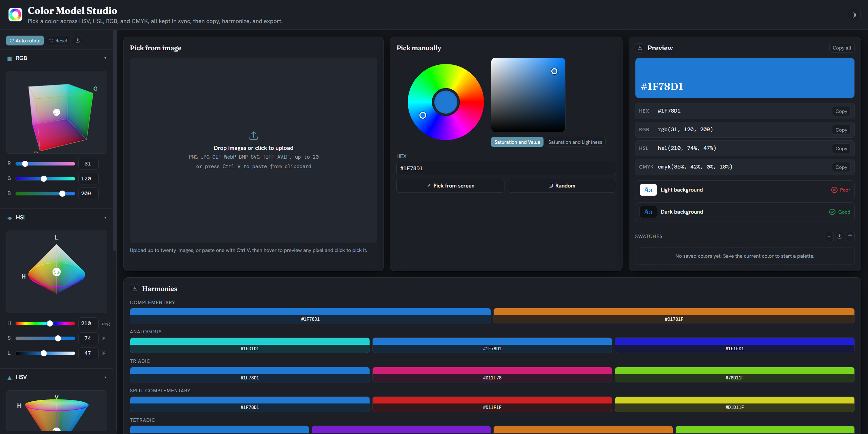Click the Poor contrast cross icon
Image resolution: width=868 pixels, height=434 pixels.
click(834, 190)
